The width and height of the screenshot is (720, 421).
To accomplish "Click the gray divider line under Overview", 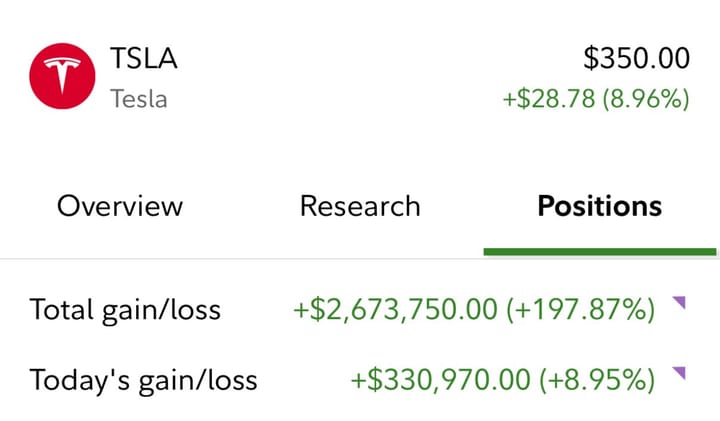I will (120, 259).
